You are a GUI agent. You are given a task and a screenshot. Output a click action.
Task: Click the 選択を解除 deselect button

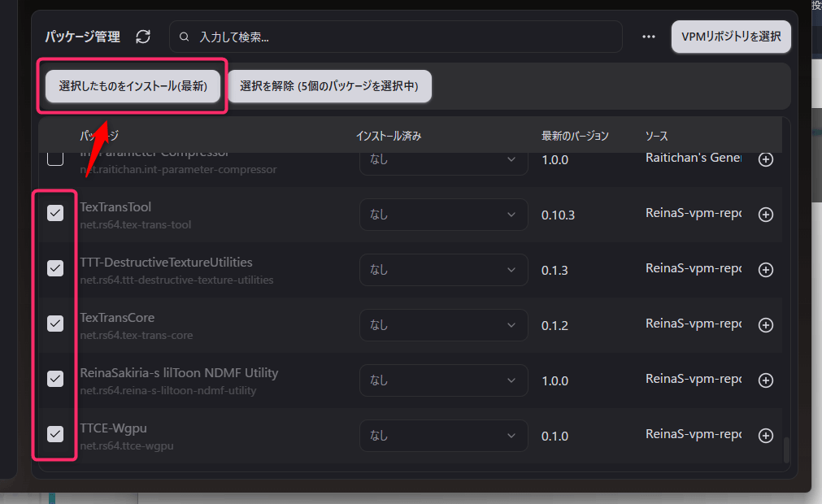coord(330,86)
